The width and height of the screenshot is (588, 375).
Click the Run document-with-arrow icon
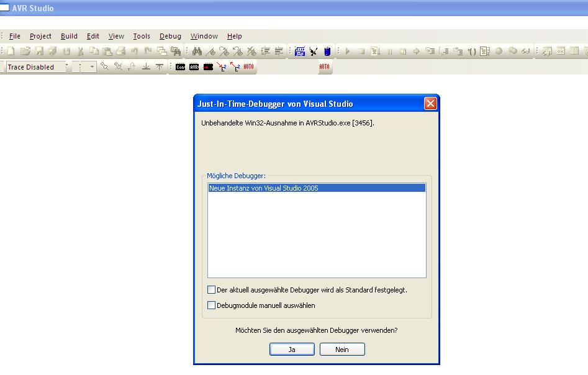click(x=376, y=51)
